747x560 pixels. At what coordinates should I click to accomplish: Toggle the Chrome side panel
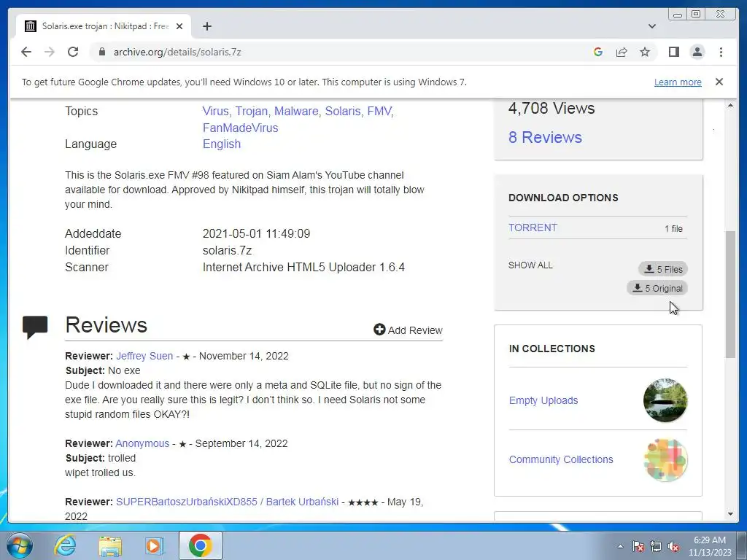point(673,52)
